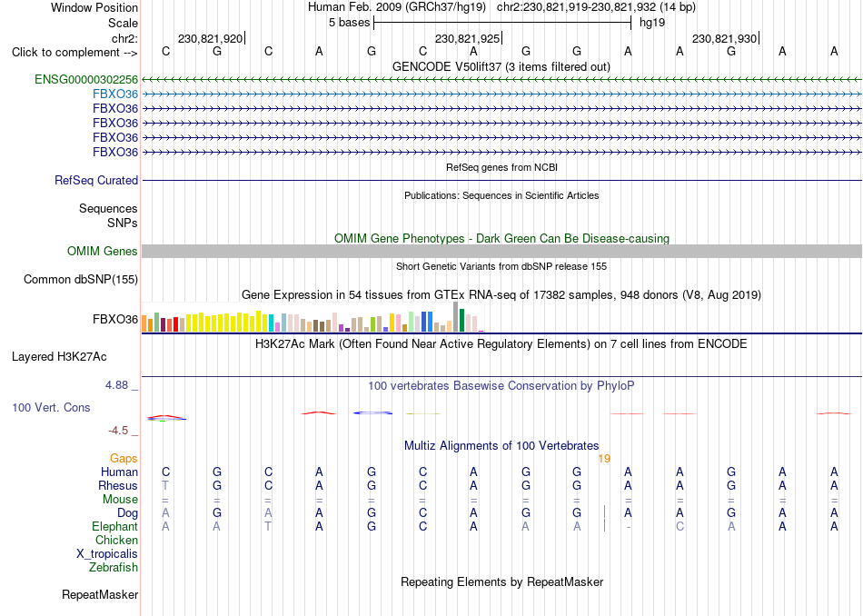Click the 100 Vert. Cons label
This screenshot has width=863, height=616.
(51, 407)
